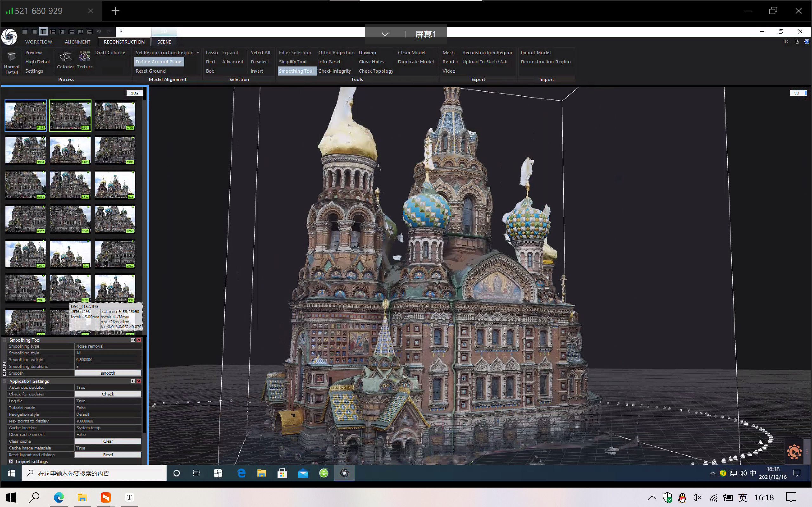Toggle Tubular mode checkbox setting
Viewport: 812px width, 507px height.
coord(108,407)
